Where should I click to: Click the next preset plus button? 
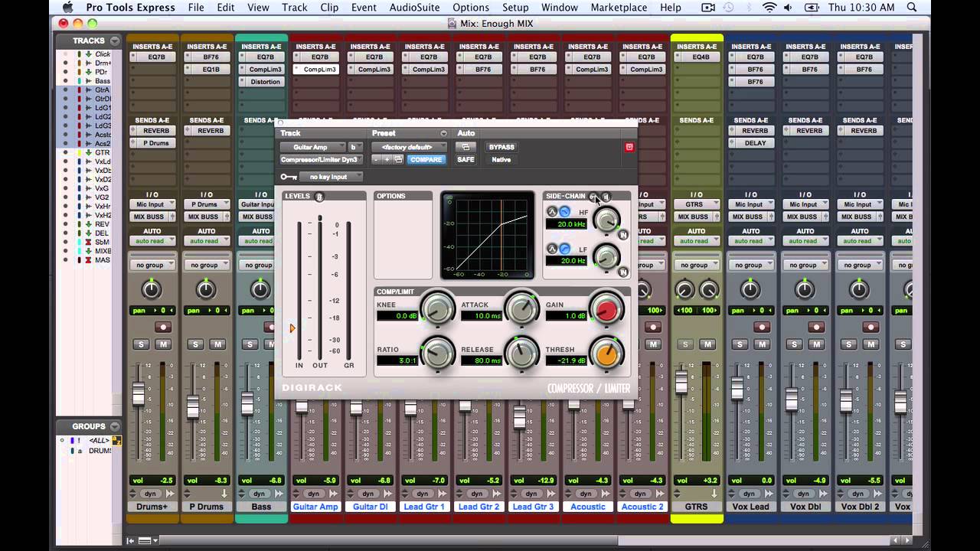[x=387, y=160]
